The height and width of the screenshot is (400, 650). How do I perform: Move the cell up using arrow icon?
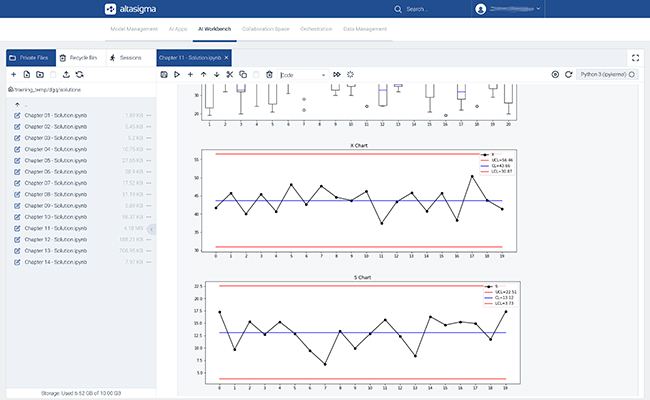pyautogui.click(x=203, y=75)
